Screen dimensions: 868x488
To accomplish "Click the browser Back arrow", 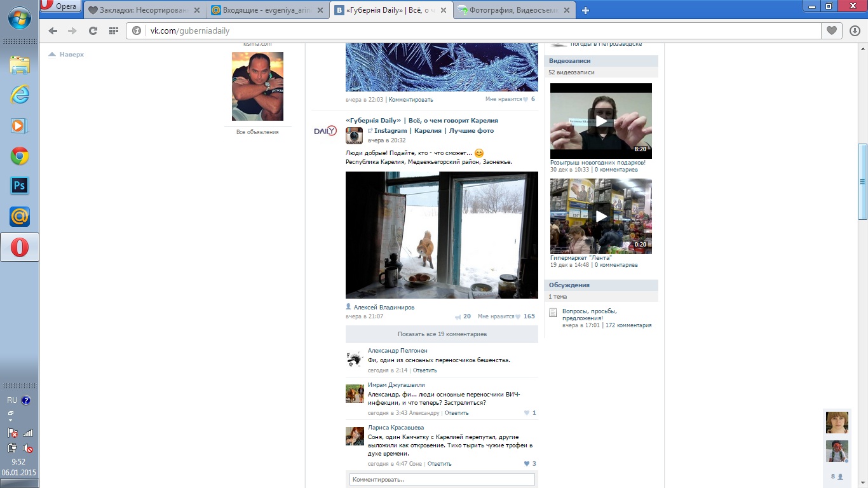I will pyautogui.click(x=53, y=30).
